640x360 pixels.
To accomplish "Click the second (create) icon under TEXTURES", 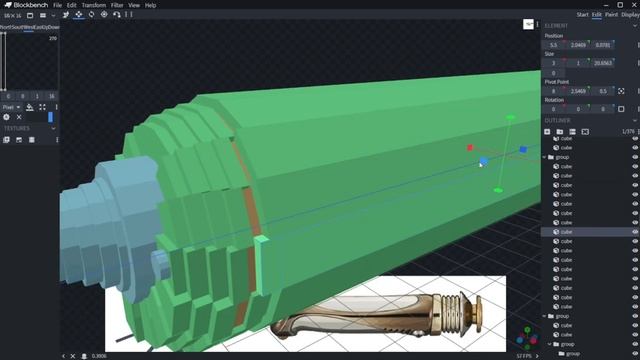I will click(19, 140).
